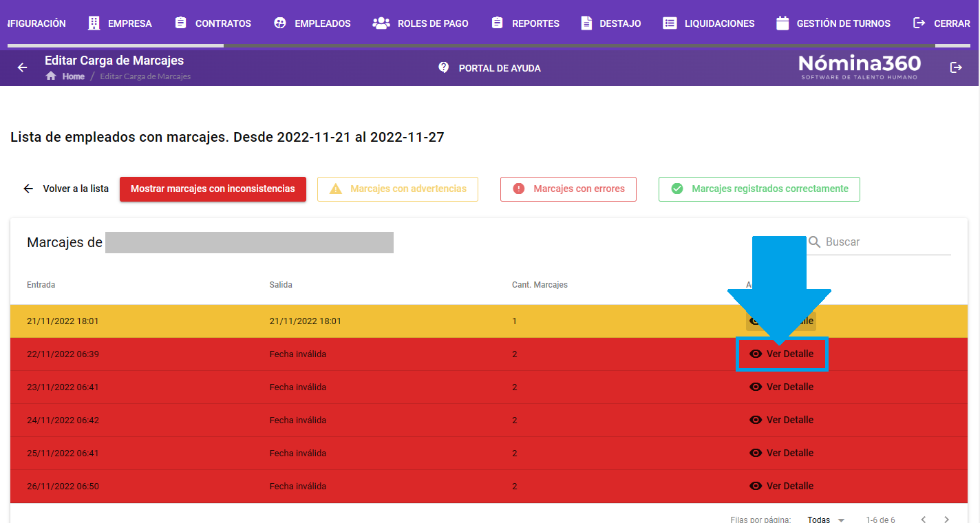980x523 pixels.
Task: Click the list icon beside Liquidaciones
Action: (670, 23)
